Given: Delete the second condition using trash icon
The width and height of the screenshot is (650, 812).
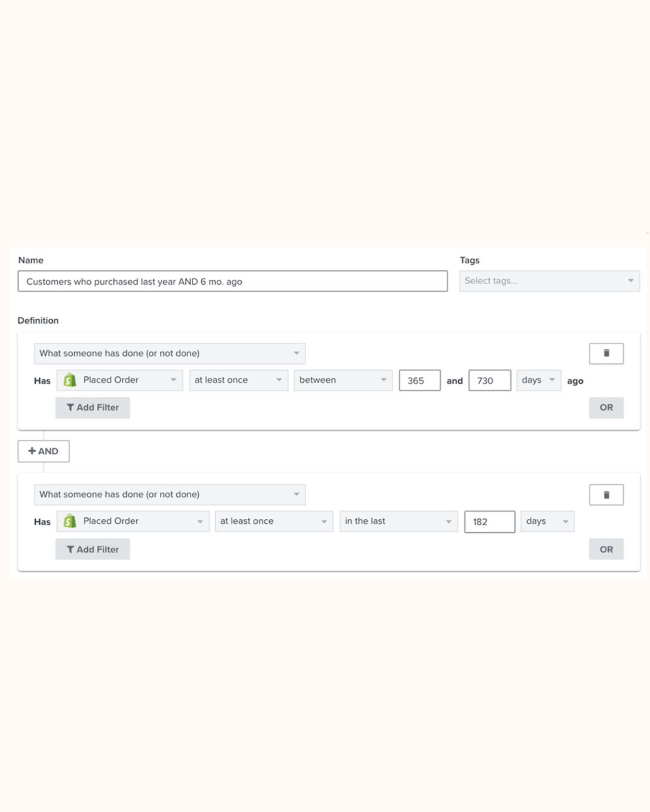Looking at the screenshot, I should tap(606, 495).
